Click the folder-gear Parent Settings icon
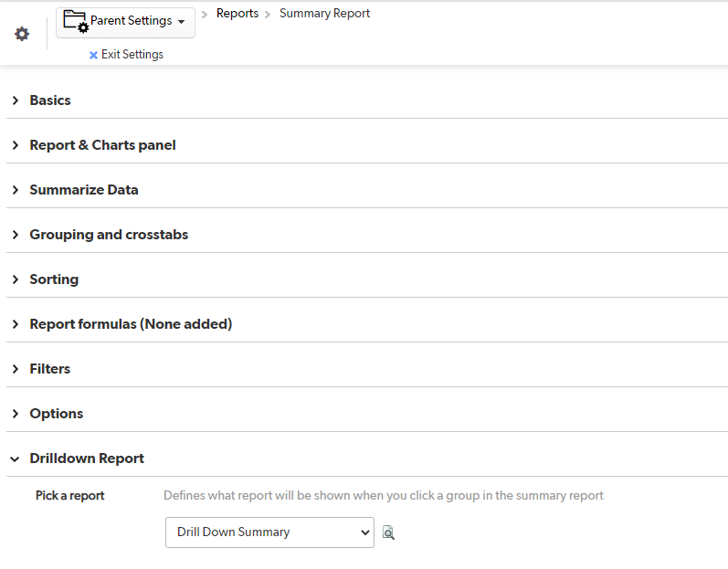728x569 pixels. 76,21
